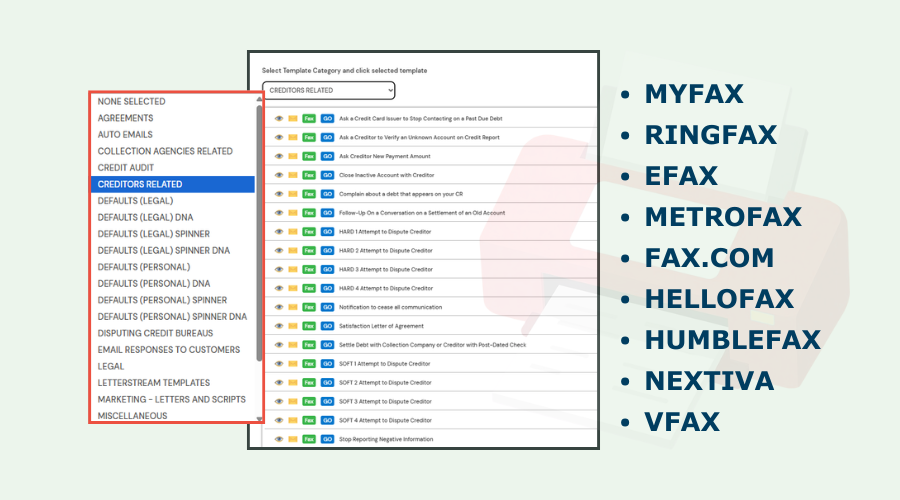This screenshot has width=900, height=500.
Task: Click Fax icon on Ask a Credit Card Issuer row
Action: (309, 119)
